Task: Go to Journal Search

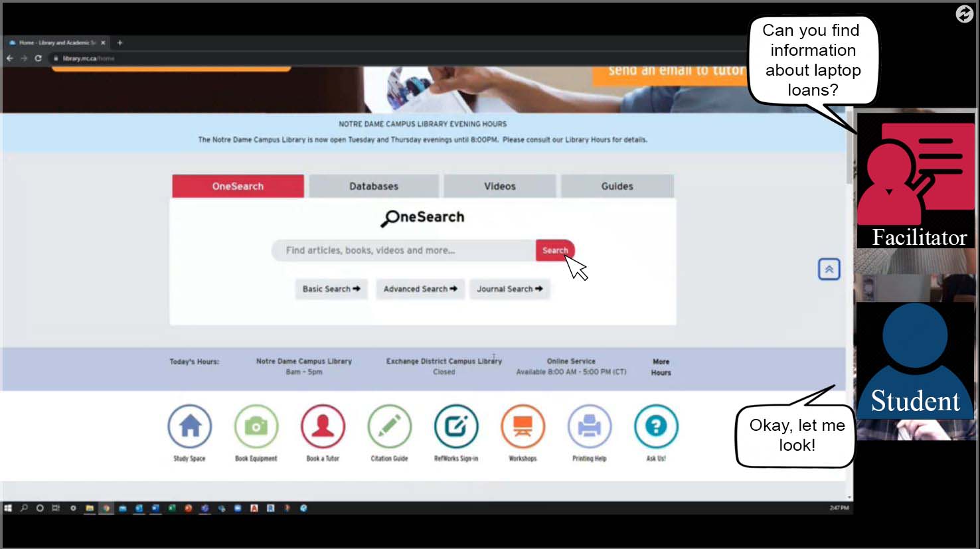Action: [509, 289]
